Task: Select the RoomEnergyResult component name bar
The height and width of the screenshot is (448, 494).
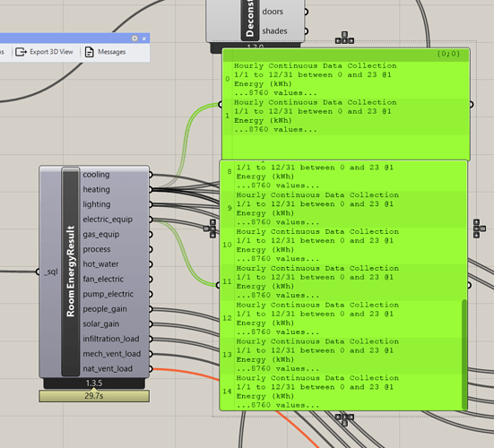Action: 71,271
